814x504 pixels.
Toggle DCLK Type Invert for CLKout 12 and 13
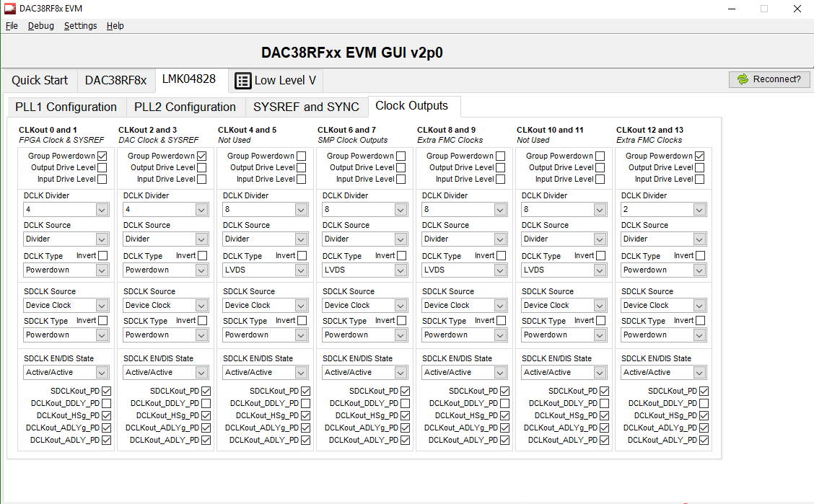(700, 256)
